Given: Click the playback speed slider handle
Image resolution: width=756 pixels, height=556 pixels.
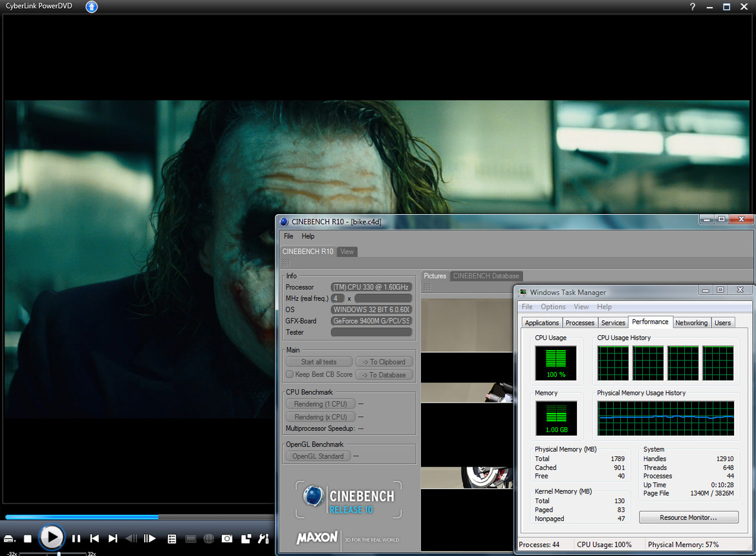Looking at the screenshot, I should click(59, 553).
